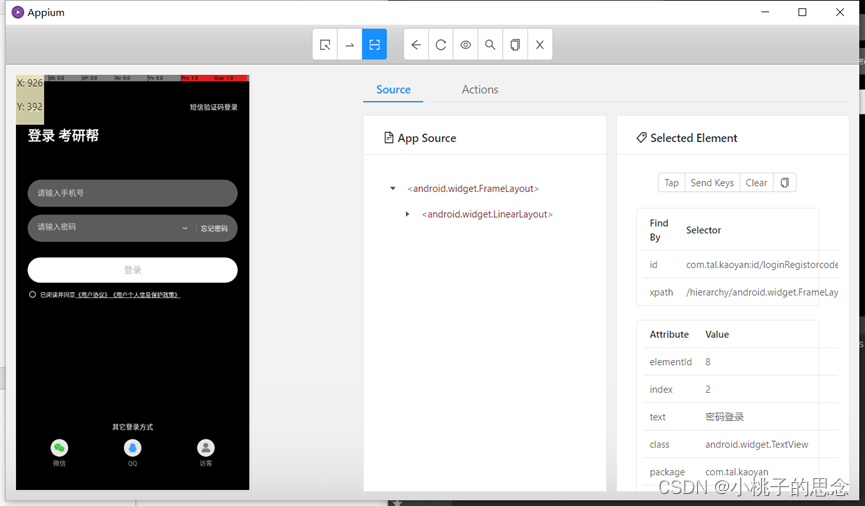Screen dimensions: 865x506
Task: Click the phone number input field
Action: 132,193
